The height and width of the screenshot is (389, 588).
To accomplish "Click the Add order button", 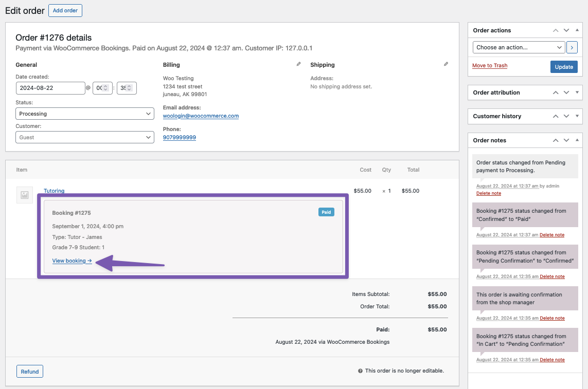I will tap(65, 10).
